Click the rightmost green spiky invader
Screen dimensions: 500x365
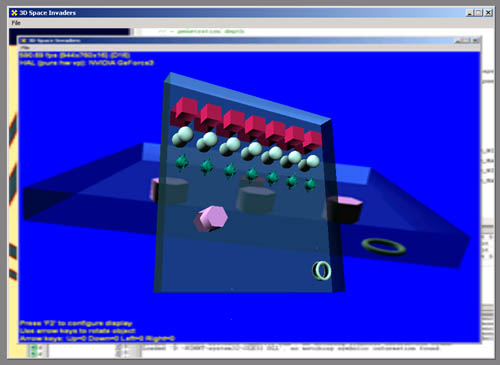[x=310, y=184]
